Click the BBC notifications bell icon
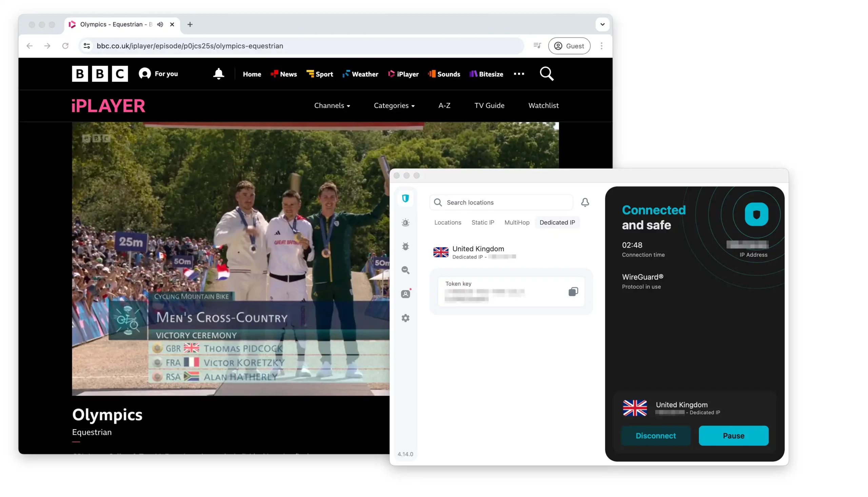The image size is (868, 497). 219,74
